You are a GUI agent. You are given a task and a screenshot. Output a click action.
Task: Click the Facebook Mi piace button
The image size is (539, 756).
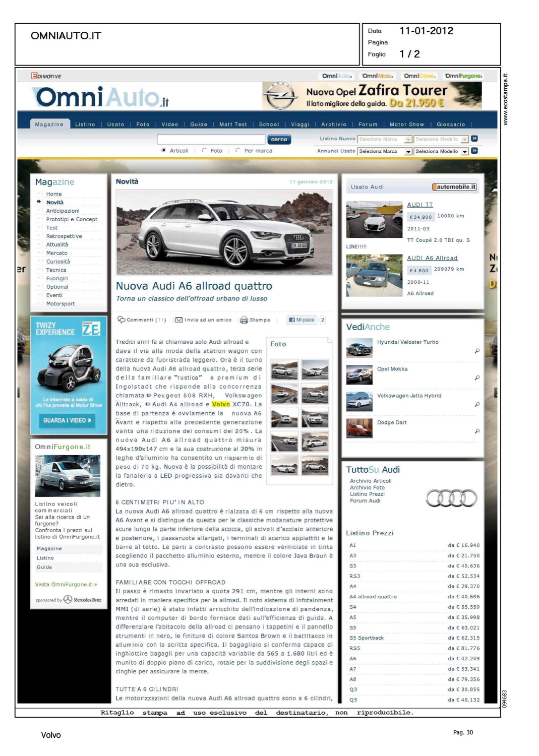point(302,320)
